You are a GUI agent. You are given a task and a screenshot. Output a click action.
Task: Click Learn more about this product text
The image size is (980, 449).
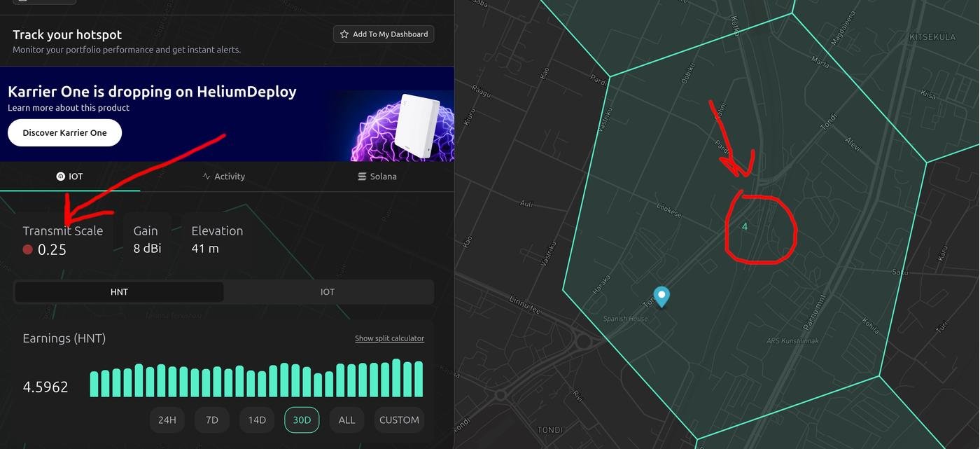(69, 108)
